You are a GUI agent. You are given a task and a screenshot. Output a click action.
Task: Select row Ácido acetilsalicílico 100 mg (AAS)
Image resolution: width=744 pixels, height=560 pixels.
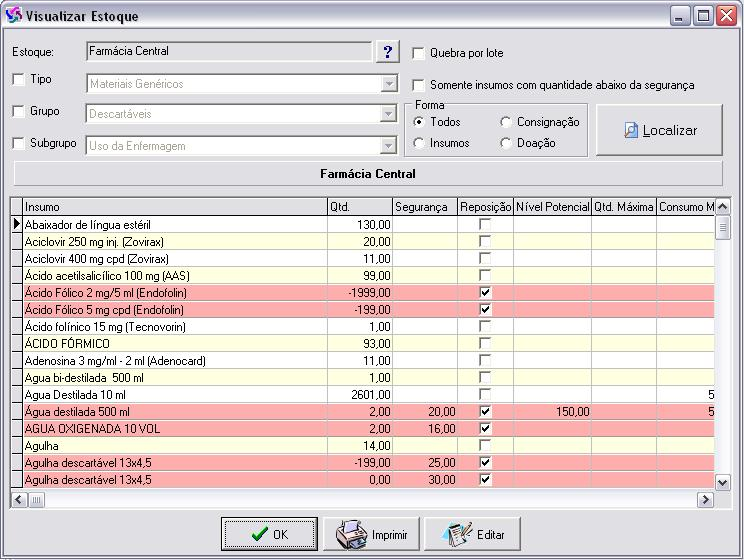point(369,276)
